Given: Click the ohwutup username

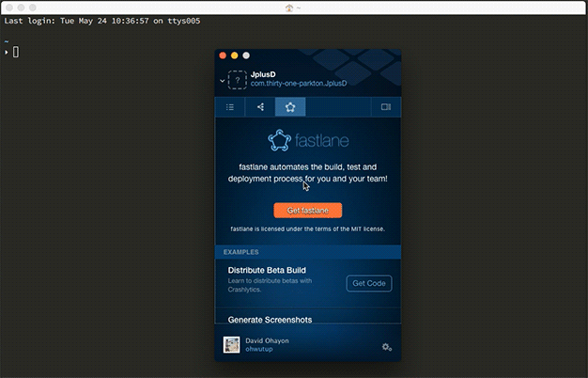Looking at the screenshot, I should pyautogui.click(x=258, y=349).
